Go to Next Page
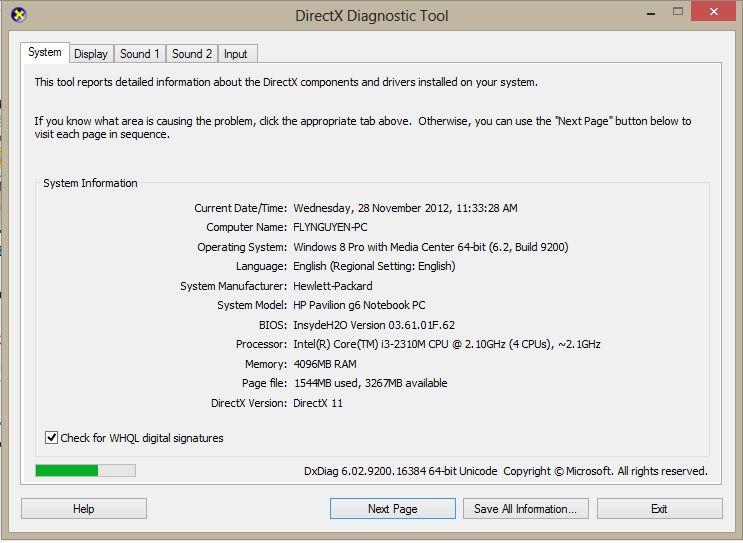Viewport: 743px width, 543px height. pyautogui.click(x=393, y=508)
